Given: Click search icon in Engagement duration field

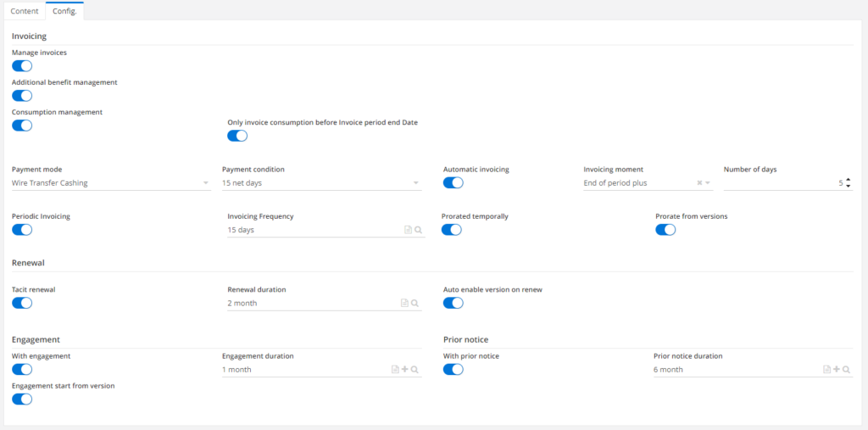Looking at the screenshot, I should (x=415, y=370).
